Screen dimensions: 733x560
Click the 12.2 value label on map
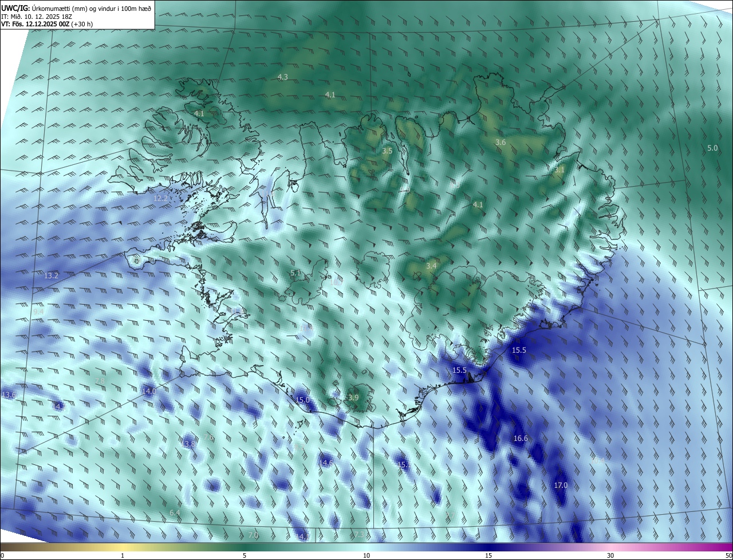pos(161,198)
